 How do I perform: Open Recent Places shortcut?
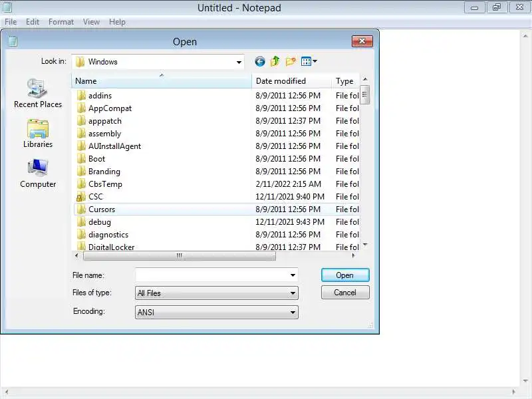tap(38, 93)
